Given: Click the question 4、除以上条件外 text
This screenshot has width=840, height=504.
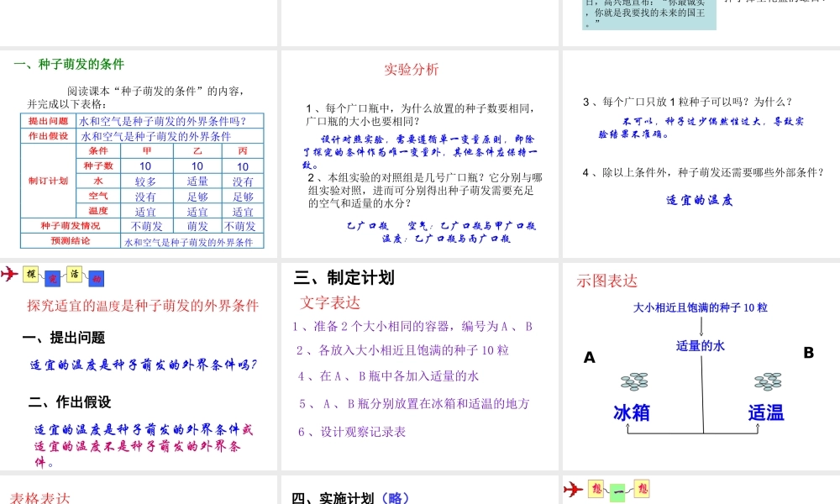Looking at the screenshot, I should (x=703, y=172).
